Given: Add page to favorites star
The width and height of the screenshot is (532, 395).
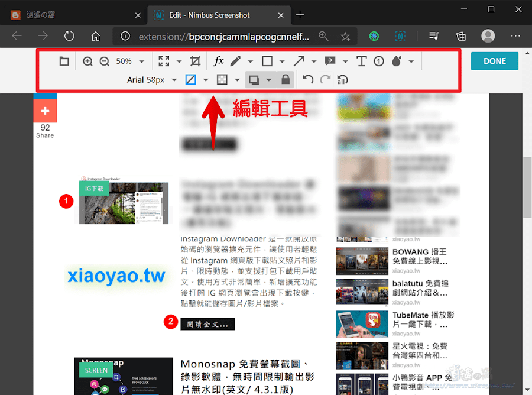Looking at the screenshot, I should (345, 36).
